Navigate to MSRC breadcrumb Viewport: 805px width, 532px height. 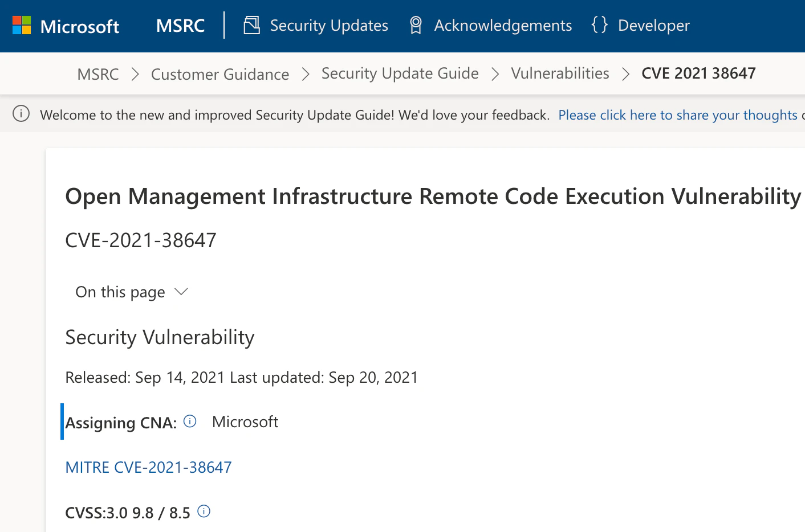[98, 74]
